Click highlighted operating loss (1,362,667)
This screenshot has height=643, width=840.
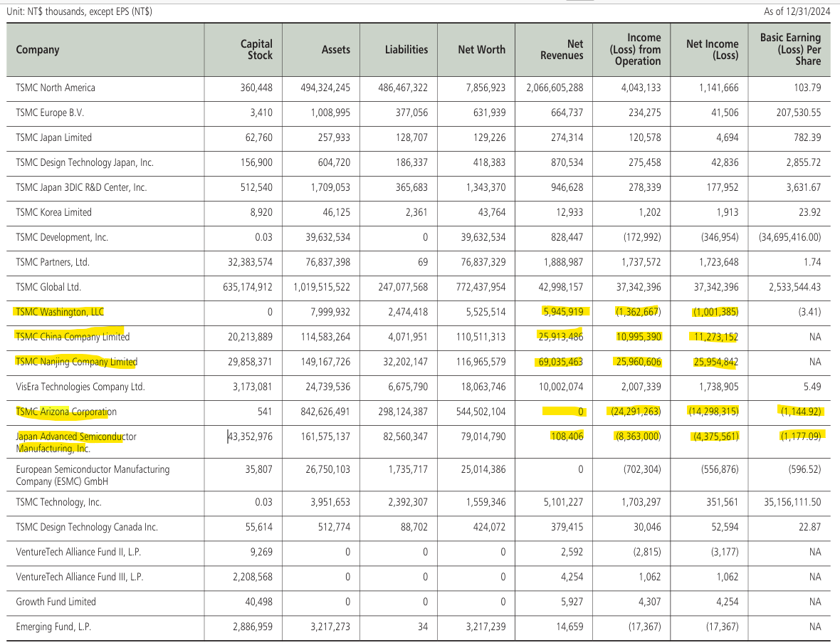tap(638, 313)
